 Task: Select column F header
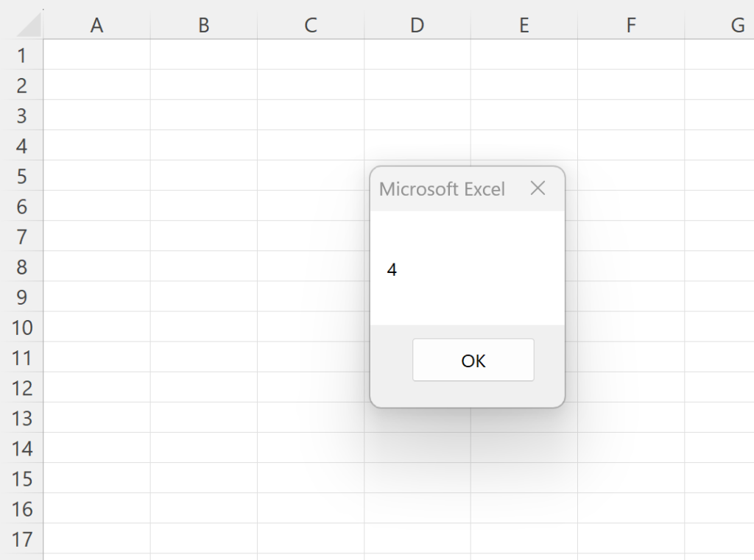click(630, 25)
